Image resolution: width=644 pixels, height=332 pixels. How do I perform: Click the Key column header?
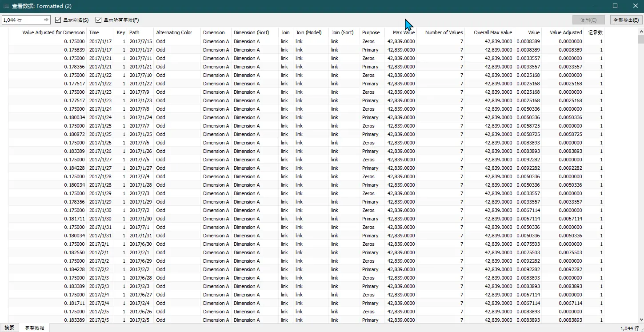pos(121,32)
